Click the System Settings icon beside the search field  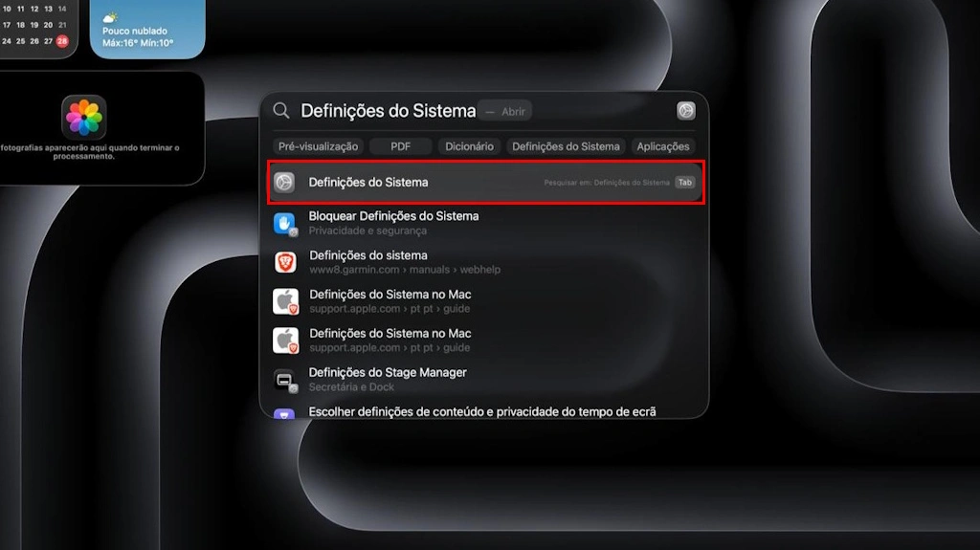pos(686,111)
